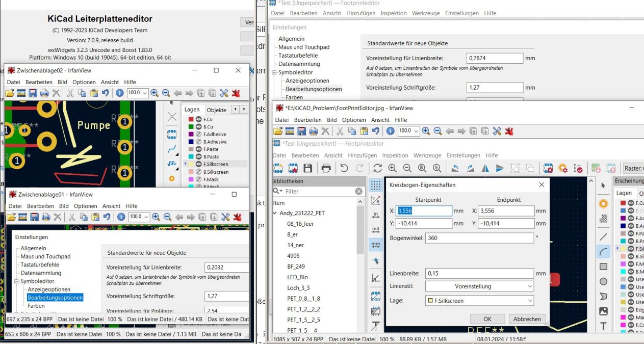The image size is (644, 344).
Task: Collapse Symboleditor node in Zwischenablage01 settings tree
Action: pos(17,281)
